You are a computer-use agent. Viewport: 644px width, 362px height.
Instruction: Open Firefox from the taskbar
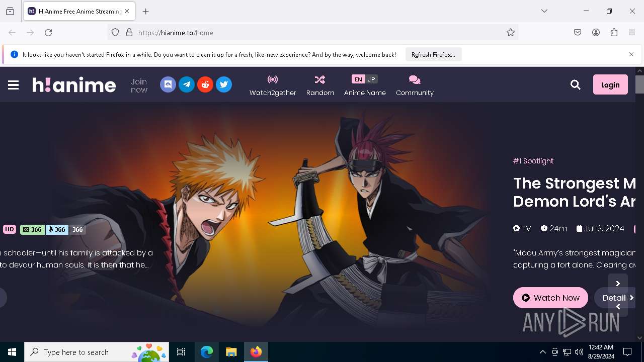point(256,352)
